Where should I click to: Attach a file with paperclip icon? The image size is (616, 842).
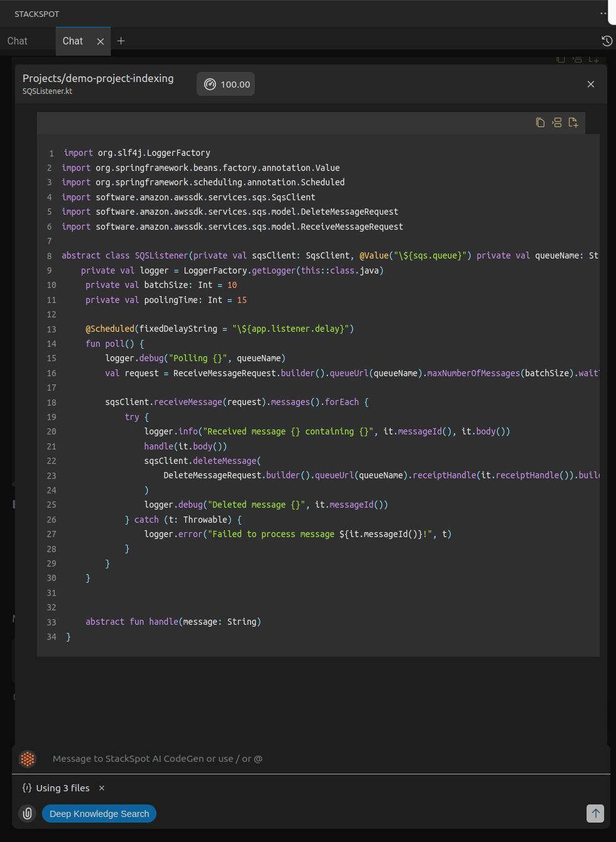(x=28, y=813)
